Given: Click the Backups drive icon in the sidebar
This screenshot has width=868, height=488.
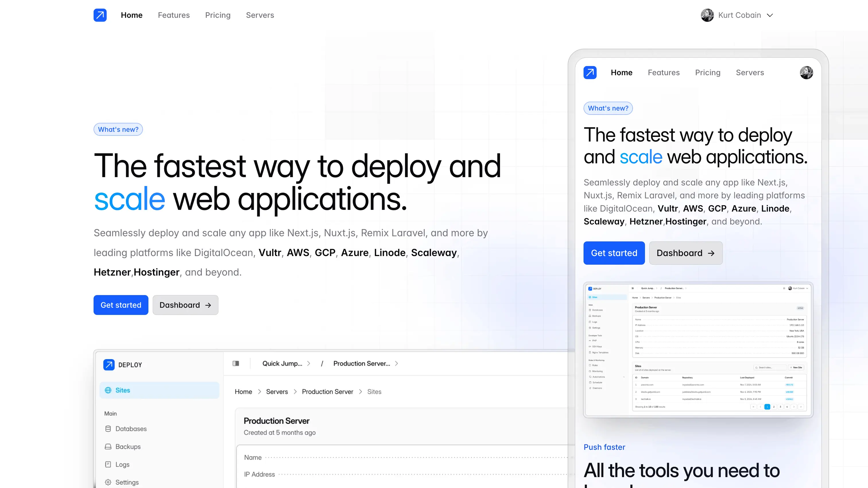Looking at the screenshot, I should tap(108, 447).
